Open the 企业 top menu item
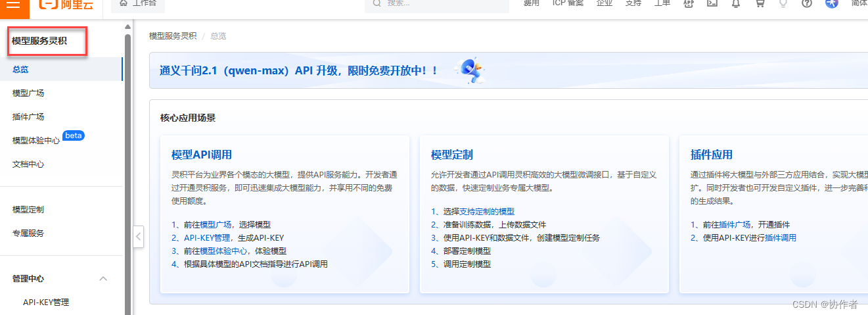 pos(605,3)
